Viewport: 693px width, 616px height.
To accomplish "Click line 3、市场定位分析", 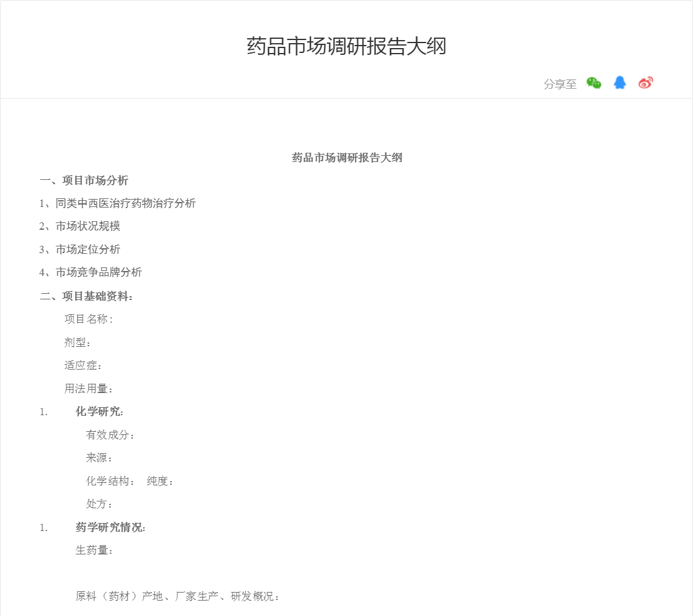I will 79,249.
